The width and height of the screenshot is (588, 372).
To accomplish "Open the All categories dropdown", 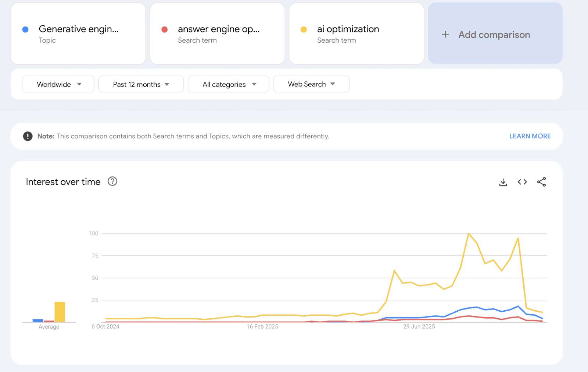I will [x=228, y=84].
